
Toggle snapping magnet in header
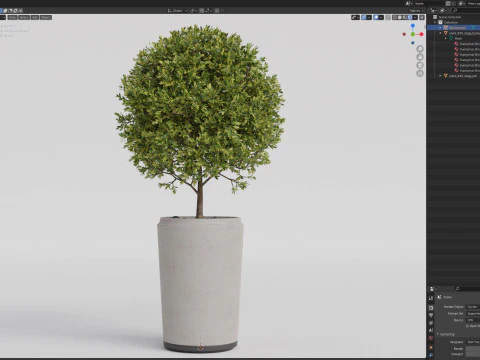pos(201,11)
